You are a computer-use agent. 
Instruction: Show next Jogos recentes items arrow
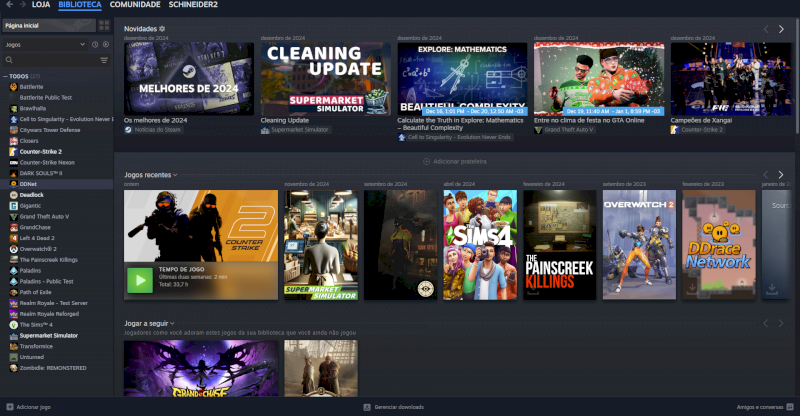781,175
